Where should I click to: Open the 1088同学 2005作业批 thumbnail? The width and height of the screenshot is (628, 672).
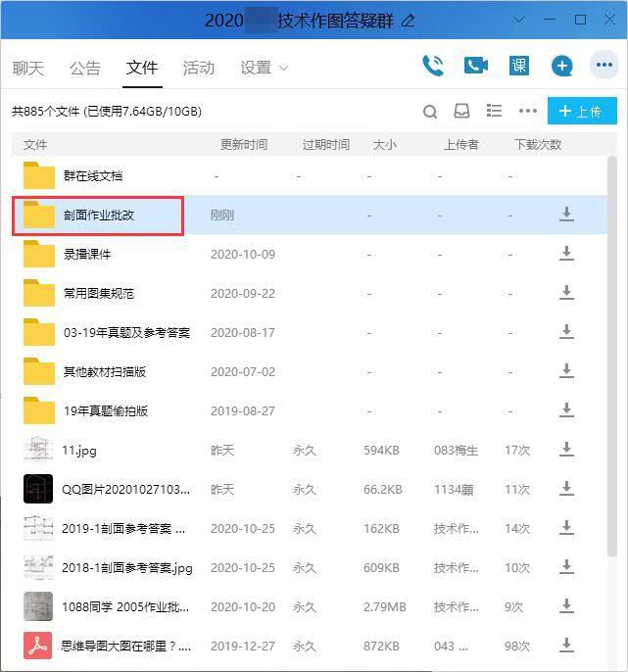pyautogui.click(x=38, y=606)
